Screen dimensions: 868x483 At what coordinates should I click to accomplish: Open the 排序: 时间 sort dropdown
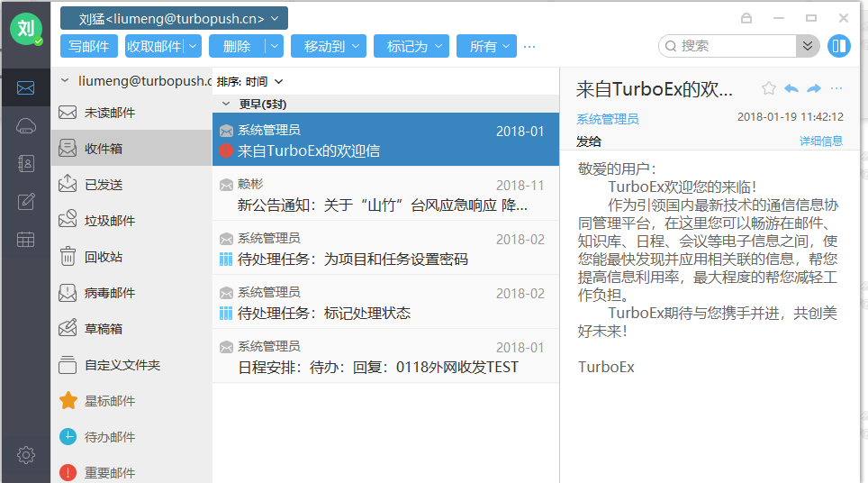click(250, 81)
